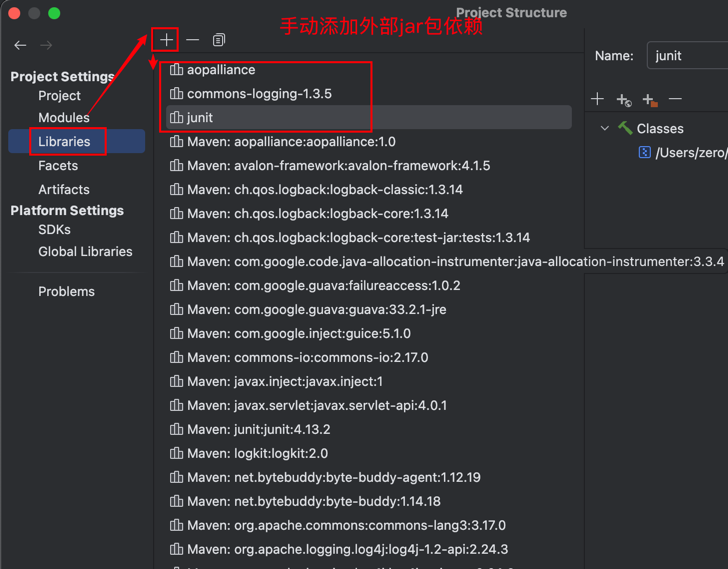728x569 pixels.
Task: Click the remove root minus icon
Action: pyautogui.click(x=676, y=99)
